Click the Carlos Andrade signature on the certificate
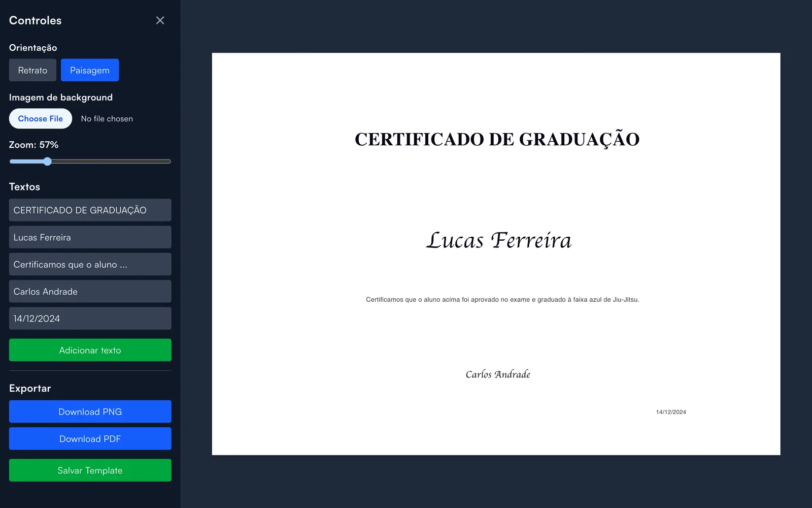This screenshot has height=508, width=812. pos(498,374)
